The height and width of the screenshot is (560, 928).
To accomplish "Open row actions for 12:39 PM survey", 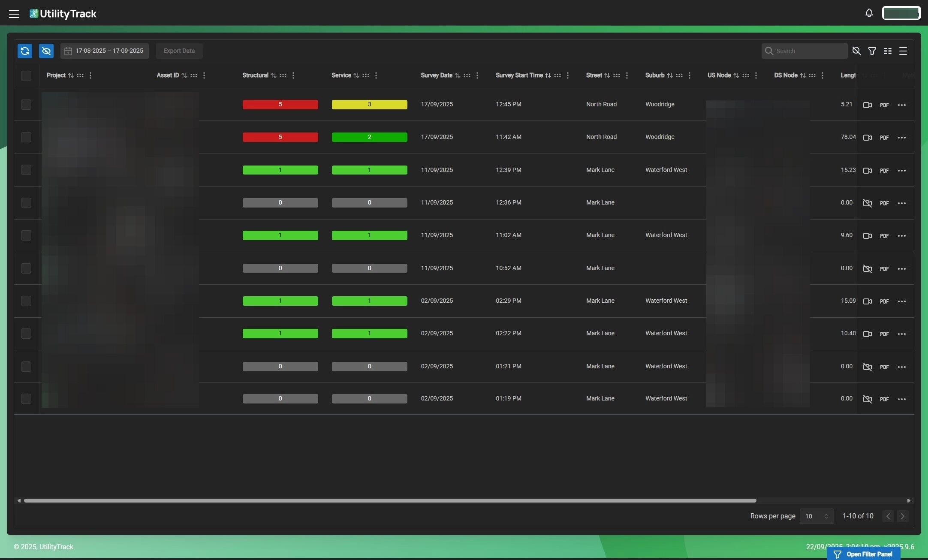I will point(902,171).
